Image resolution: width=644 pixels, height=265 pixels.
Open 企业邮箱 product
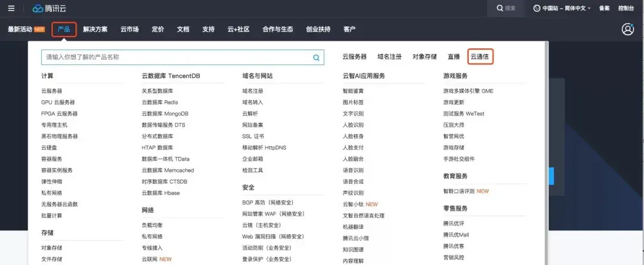point(253,159)
